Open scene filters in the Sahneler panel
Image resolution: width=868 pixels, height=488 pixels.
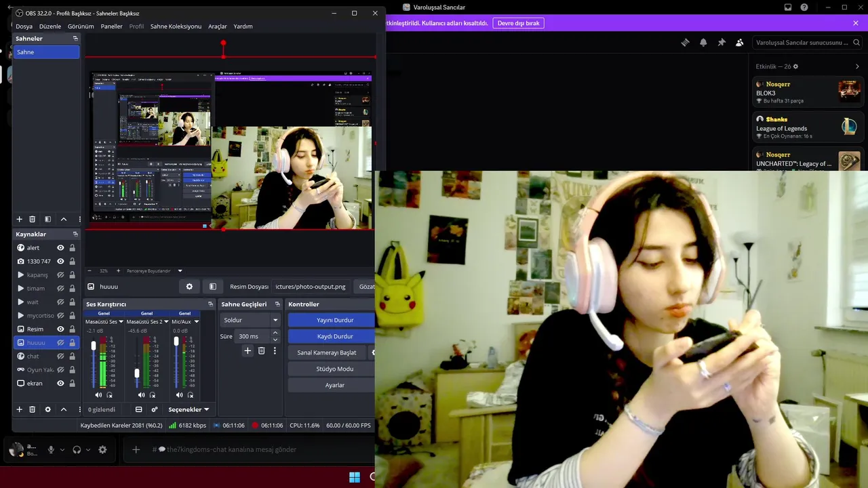pos(47,219)
